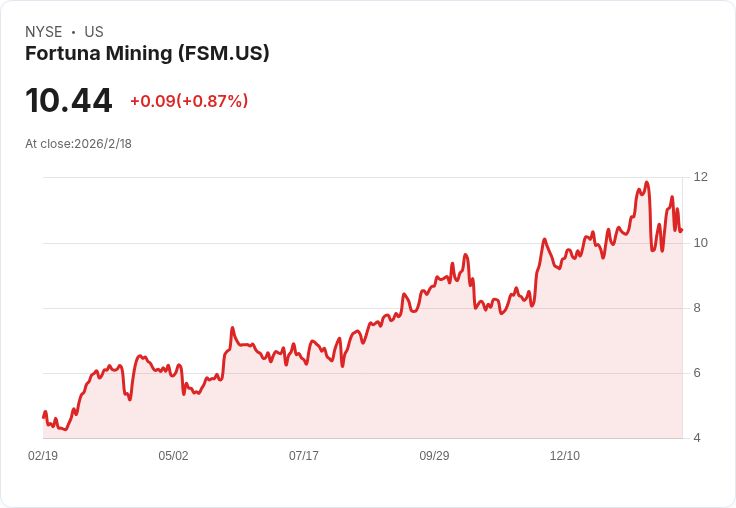736x508 pixels.
Task: Select the 02/19 date on the time axis
Action: click(x=43, y=456)
